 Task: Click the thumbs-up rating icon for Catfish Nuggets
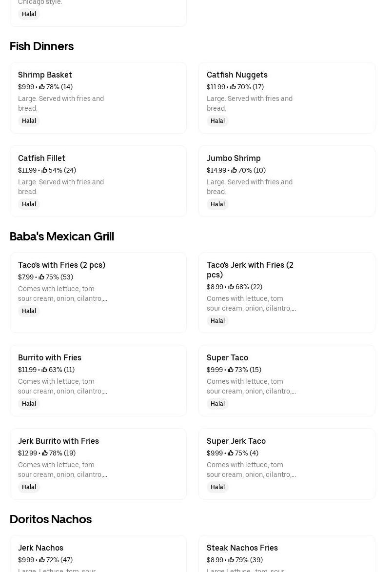tap(234, 87)
